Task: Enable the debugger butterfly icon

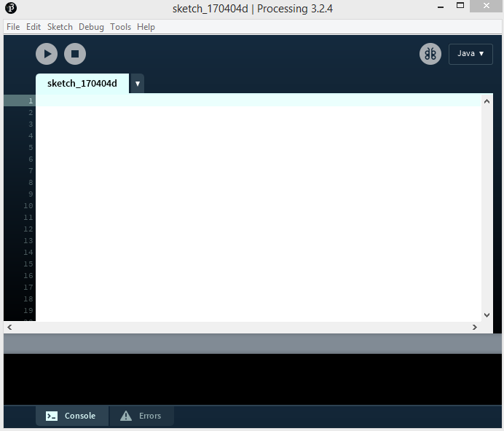Action: click(x=430, y=54)
